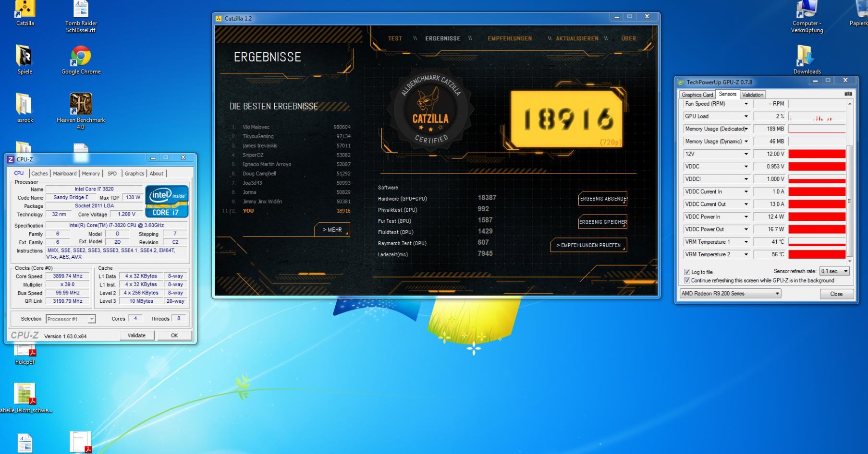Image resolution: width=868 pixels, height=454 pixels.
Task: Go to the TEST section in Catzilla
Action: [x=395, y=38]
